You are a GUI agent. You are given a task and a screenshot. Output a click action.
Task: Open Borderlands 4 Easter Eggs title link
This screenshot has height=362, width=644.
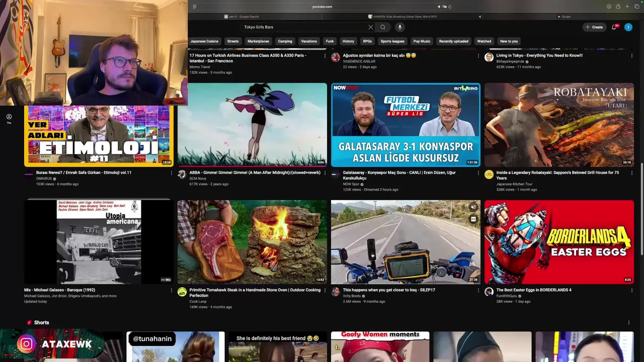[x=534, y=290]
